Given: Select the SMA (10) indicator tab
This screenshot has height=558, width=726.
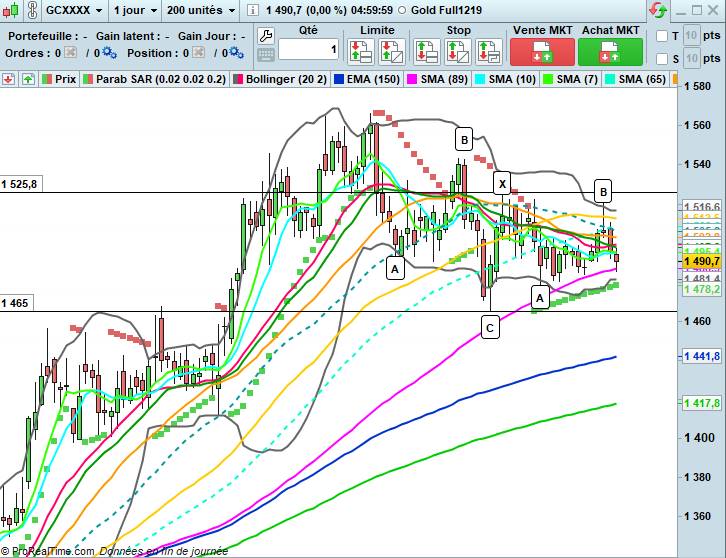Looking at the screenshot, I should pos(506,79).
